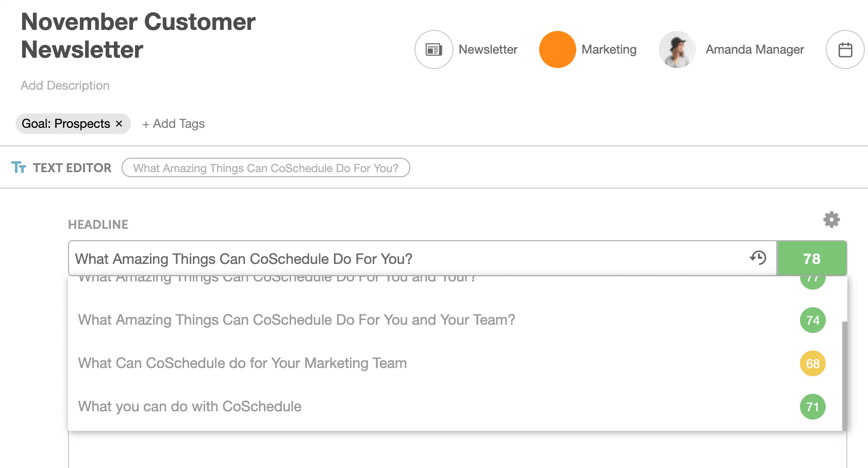Open the headline settings gear

click(831, 220)
